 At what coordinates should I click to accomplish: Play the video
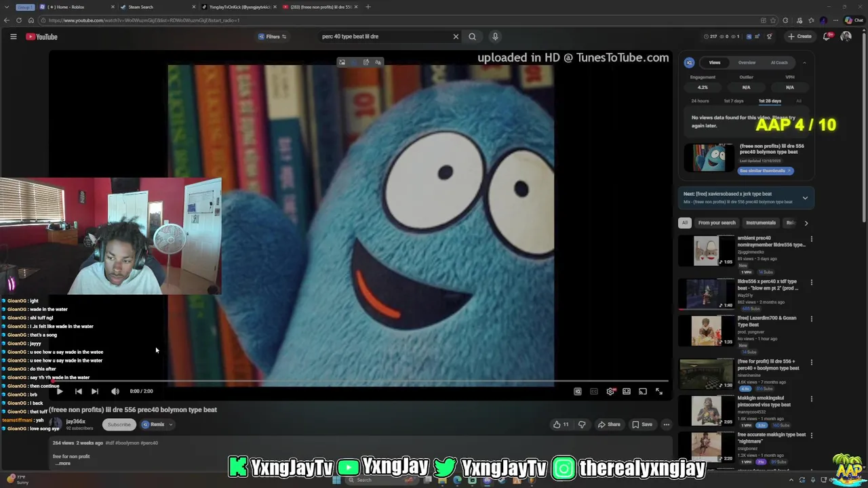tap(60, 391)
